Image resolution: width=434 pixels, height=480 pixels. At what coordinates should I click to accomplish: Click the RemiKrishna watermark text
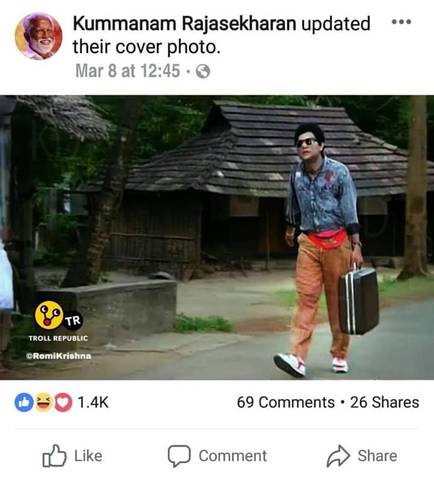[x=59, y=356]
